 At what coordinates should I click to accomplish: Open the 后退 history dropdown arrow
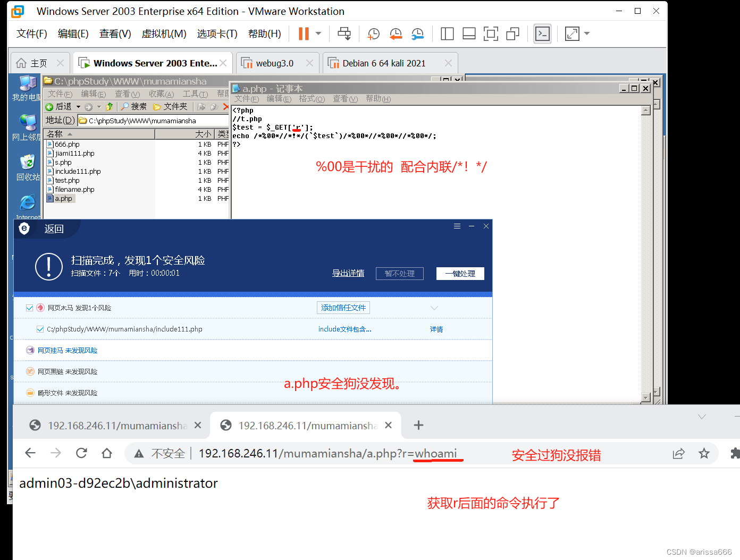tap(78, 107)
